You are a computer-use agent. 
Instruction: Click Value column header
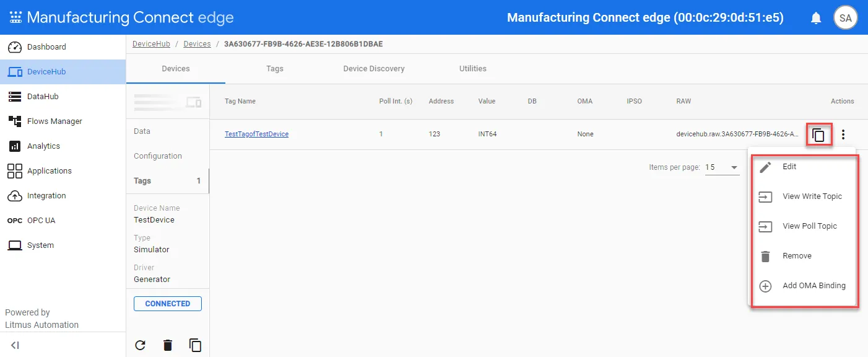tap(487, 101)
